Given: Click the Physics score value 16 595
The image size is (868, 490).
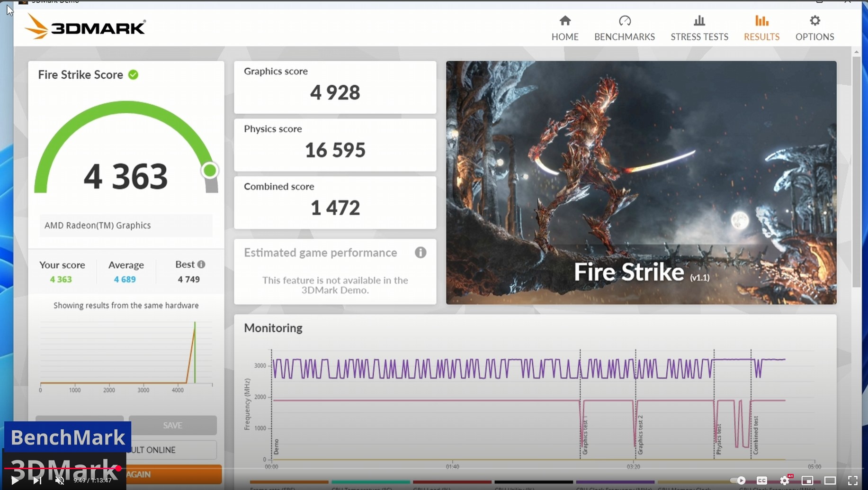Looking at the screenshot, I should pos(335,150).
